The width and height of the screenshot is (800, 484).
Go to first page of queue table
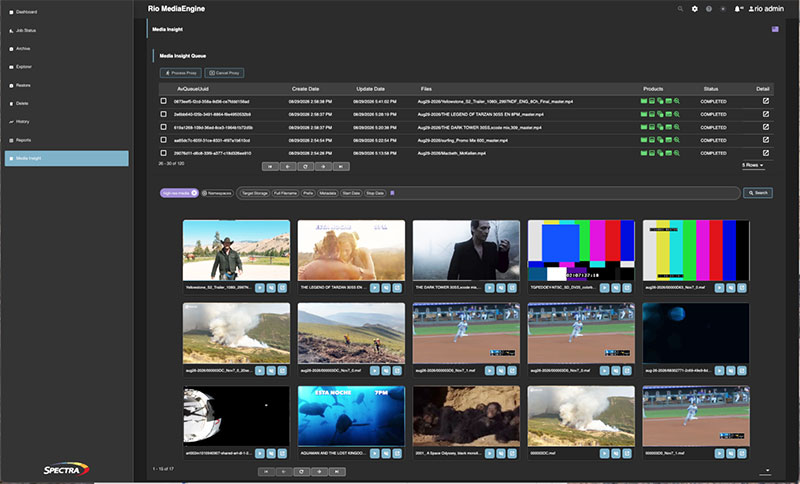tap(270, 166)
